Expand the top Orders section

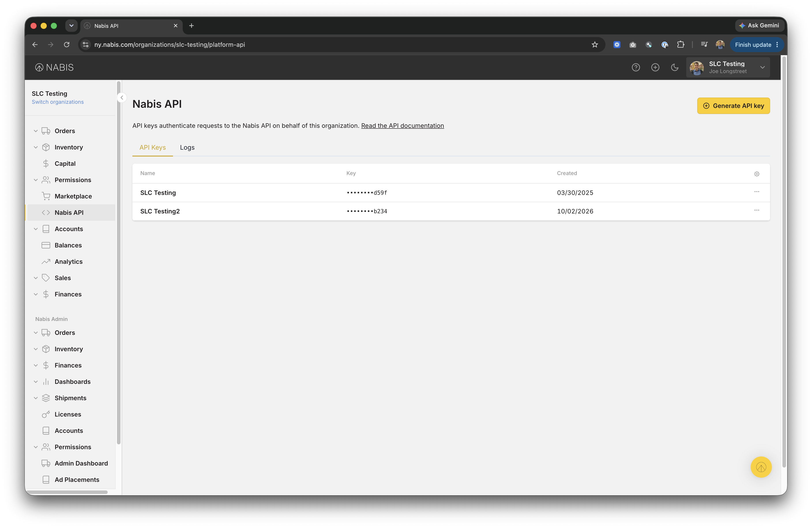coord(36,131)
